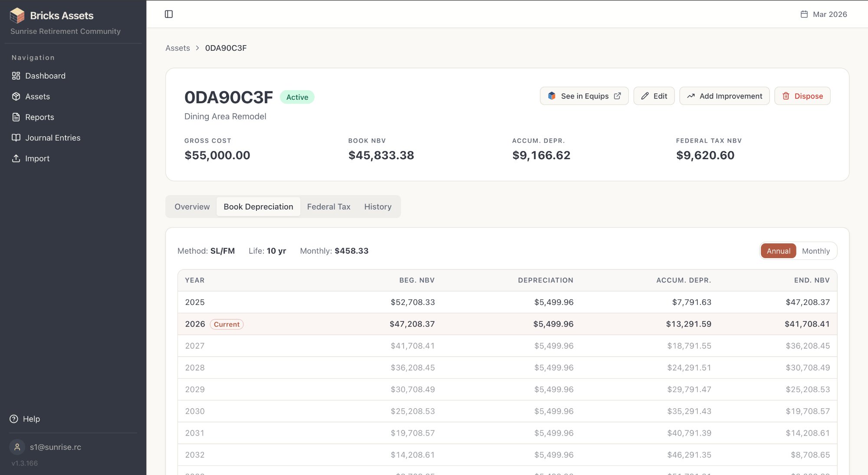Open Import from the sidebar
868x475 pixels.
coord(37,159)
